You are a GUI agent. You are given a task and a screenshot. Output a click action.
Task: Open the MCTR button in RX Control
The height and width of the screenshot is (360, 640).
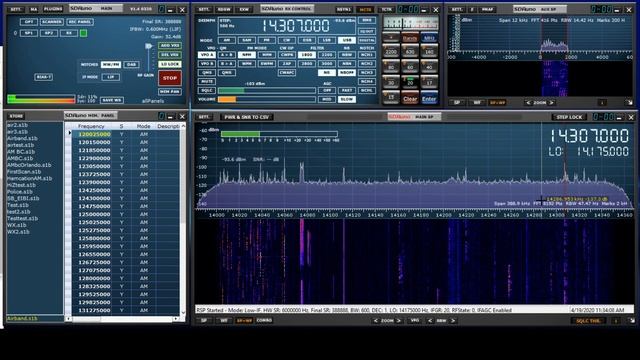(x=365, y=9)
